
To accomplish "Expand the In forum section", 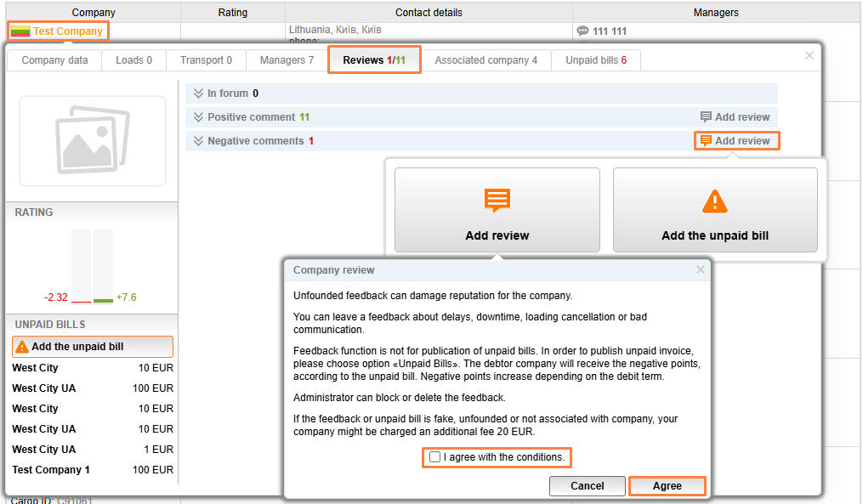I will click(x=199, y=93).
